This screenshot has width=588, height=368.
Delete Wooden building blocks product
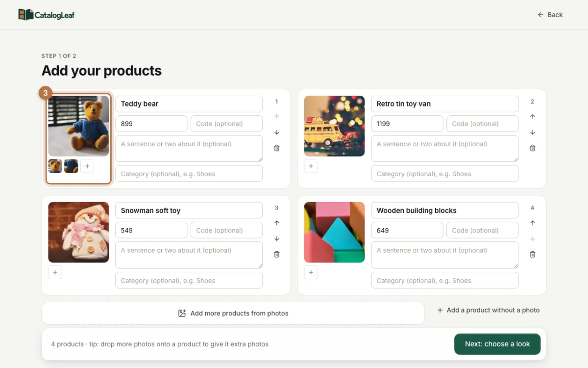[533, 254]
